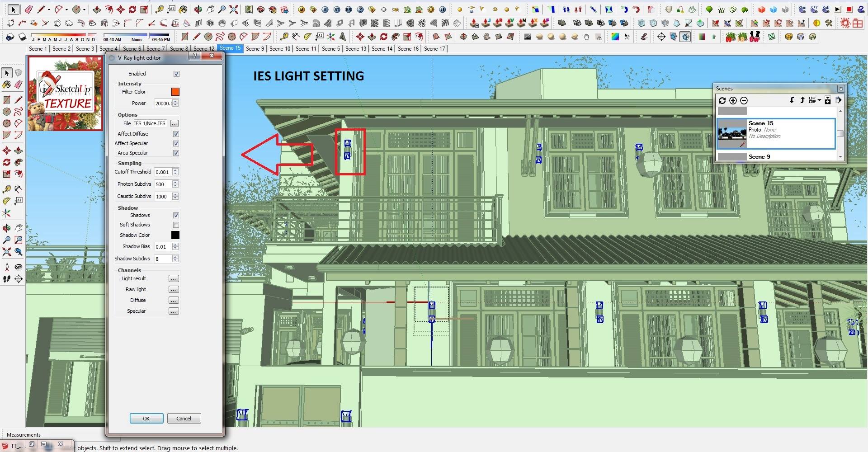Screen dimensions: 868x452
Task: Toggle the Area Specular checkbox
Action: 176,153
